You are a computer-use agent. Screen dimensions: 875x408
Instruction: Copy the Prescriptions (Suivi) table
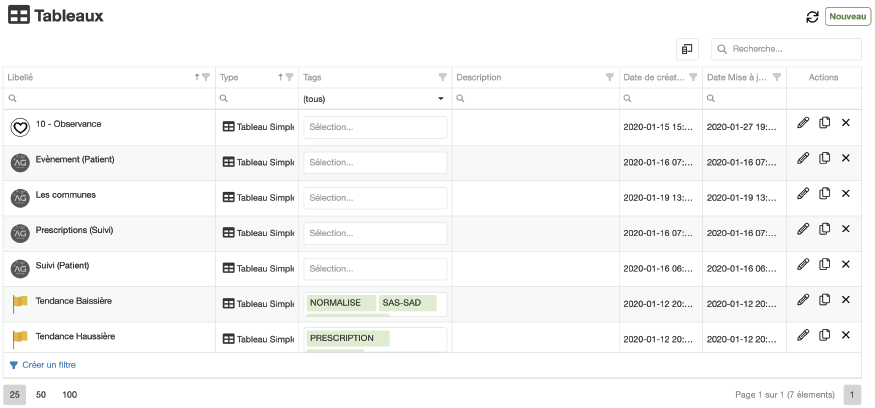click(824, 229)
